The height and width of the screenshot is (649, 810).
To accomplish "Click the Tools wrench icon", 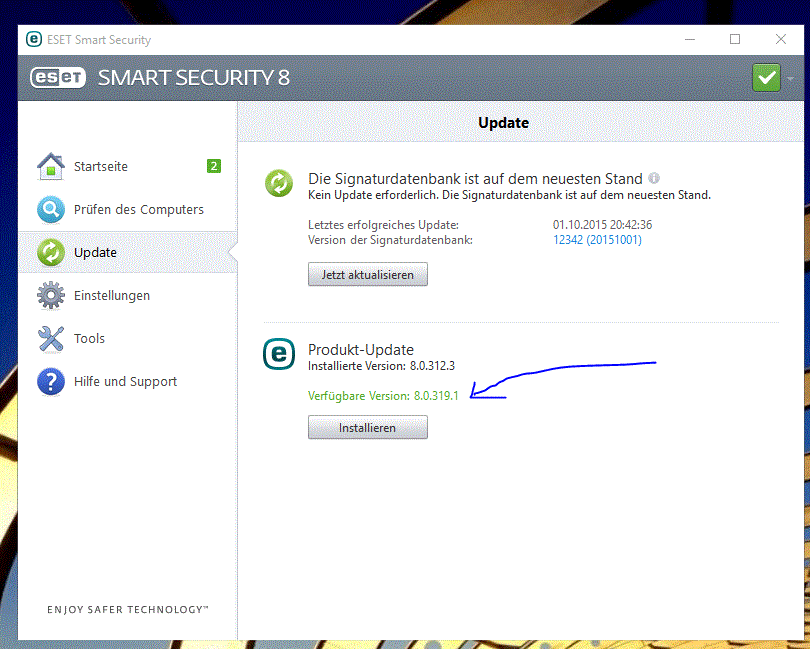I will coord(51,339).
